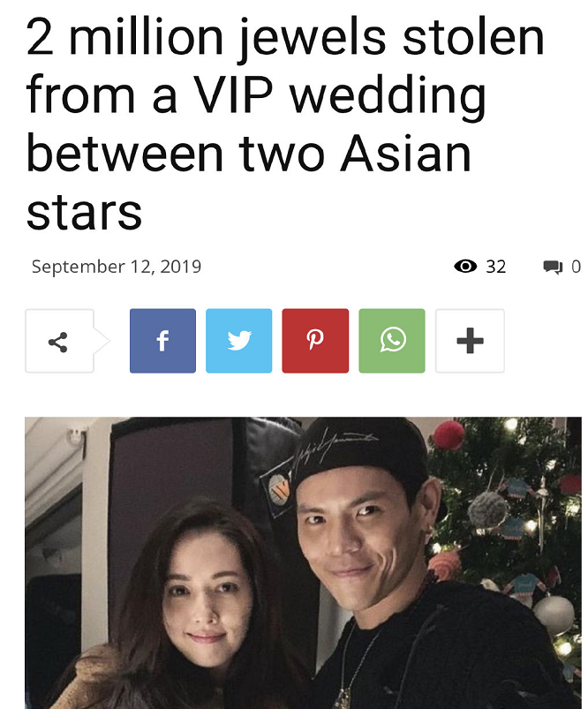This screenshot has width=588, height=709.
Task: Open more sharing options with plus button
Action: coord(470,341)
